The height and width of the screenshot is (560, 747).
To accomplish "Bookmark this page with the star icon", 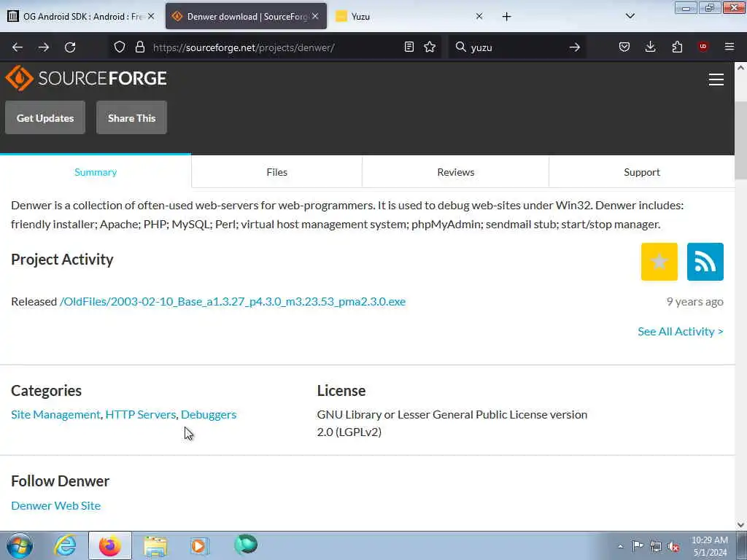I will coord(430,47).
